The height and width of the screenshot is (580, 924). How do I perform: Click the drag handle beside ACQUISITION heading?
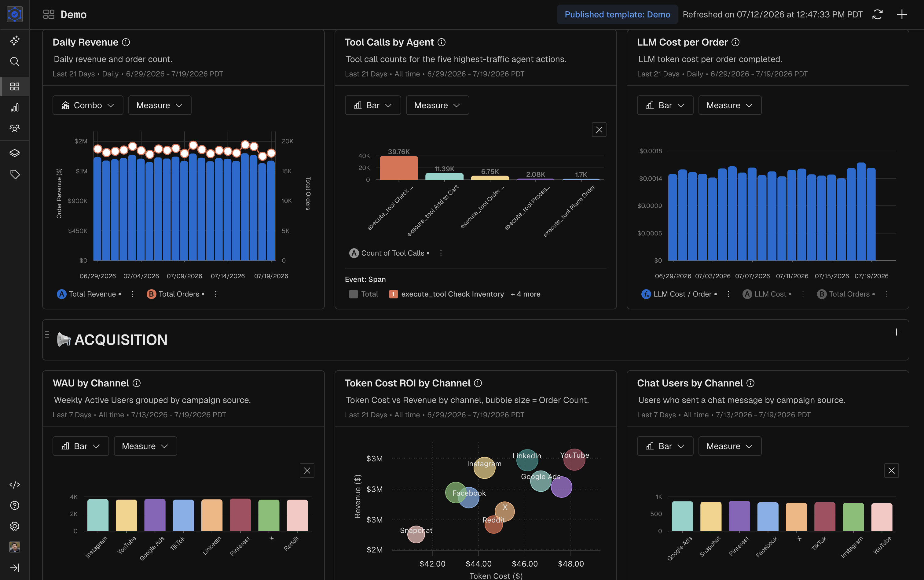47,334
